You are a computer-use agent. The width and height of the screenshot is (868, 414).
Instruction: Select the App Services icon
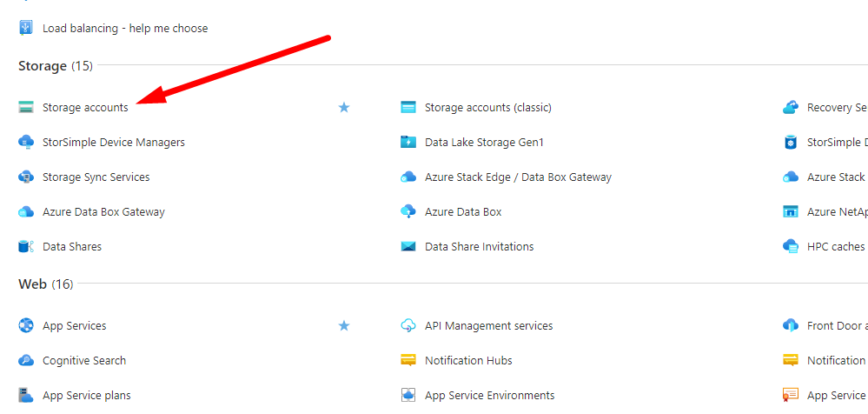click(26, 326)
